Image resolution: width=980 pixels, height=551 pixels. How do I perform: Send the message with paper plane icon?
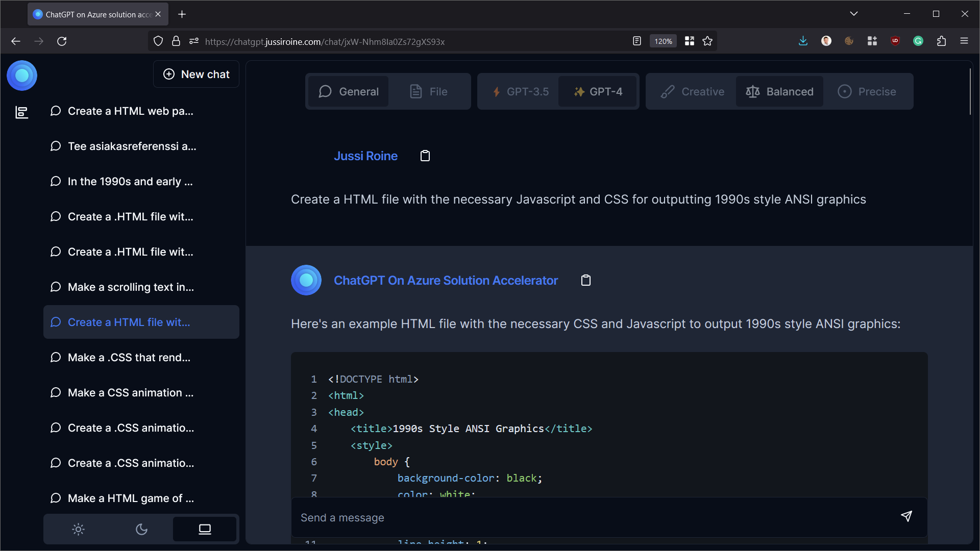pos(906,516)
